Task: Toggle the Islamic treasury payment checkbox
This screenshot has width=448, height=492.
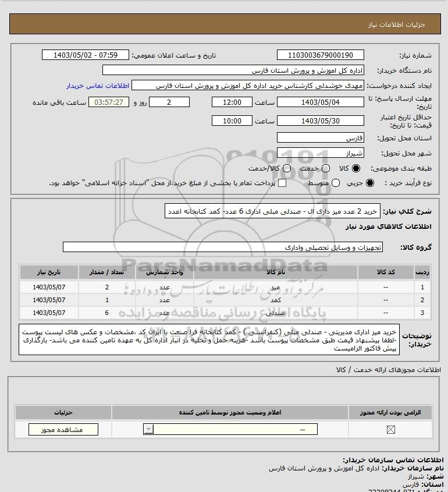Action: click(x=282, y=183)
